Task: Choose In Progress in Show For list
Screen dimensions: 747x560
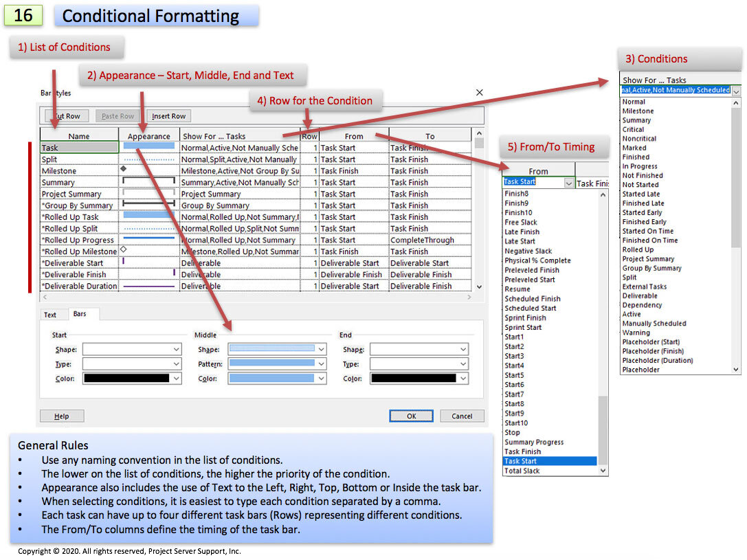Action: 639,166
